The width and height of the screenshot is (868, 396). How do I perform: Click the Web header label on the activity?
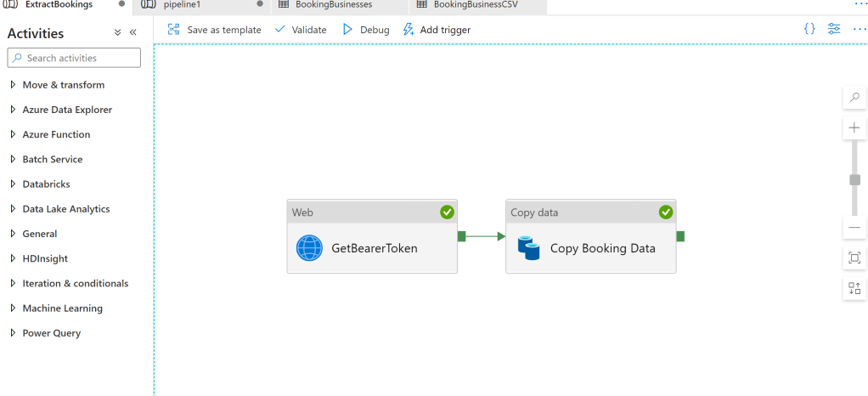(x=302, y=212)
